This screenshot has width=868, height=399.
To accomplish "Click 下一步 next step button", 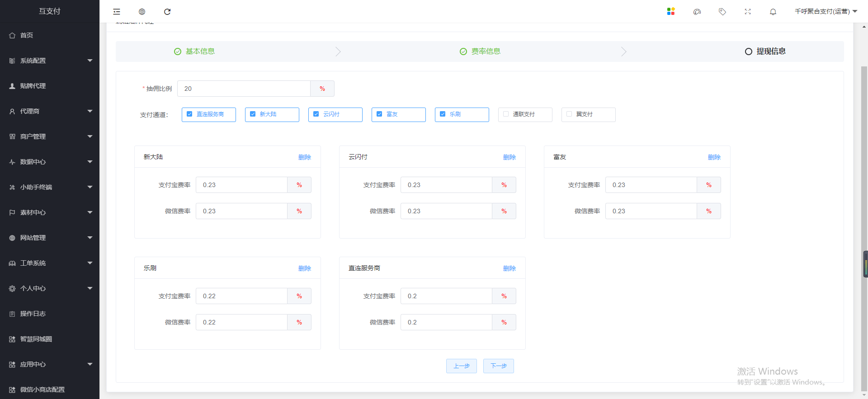I will tap(499, 366).
